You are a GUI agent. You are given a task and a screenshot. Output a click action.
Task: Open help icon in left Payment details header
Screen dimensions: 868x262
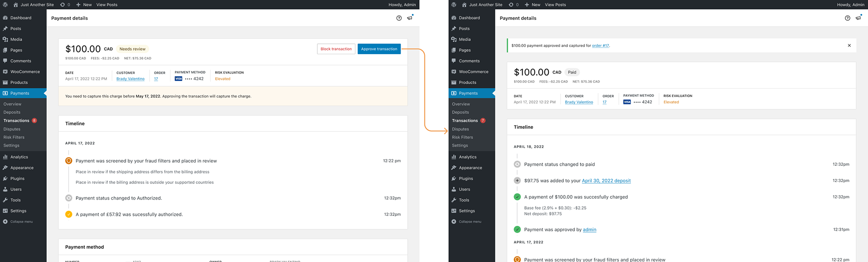pyautogui.click(x=399, y=18)
